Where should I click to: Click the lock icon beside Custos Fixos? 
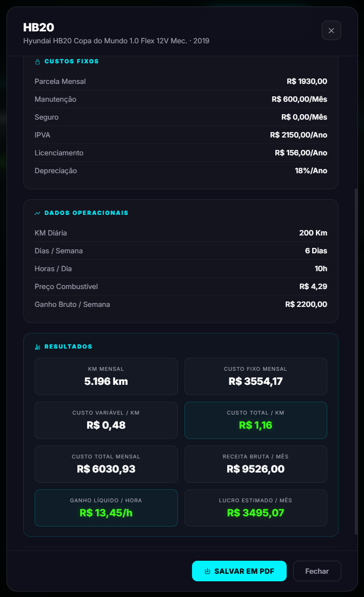(37, 62)
